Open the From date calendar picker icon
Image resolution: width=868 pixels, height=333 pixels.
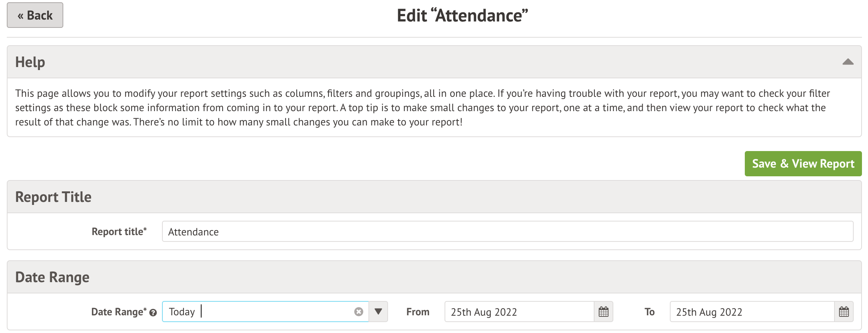click(604, 312)
